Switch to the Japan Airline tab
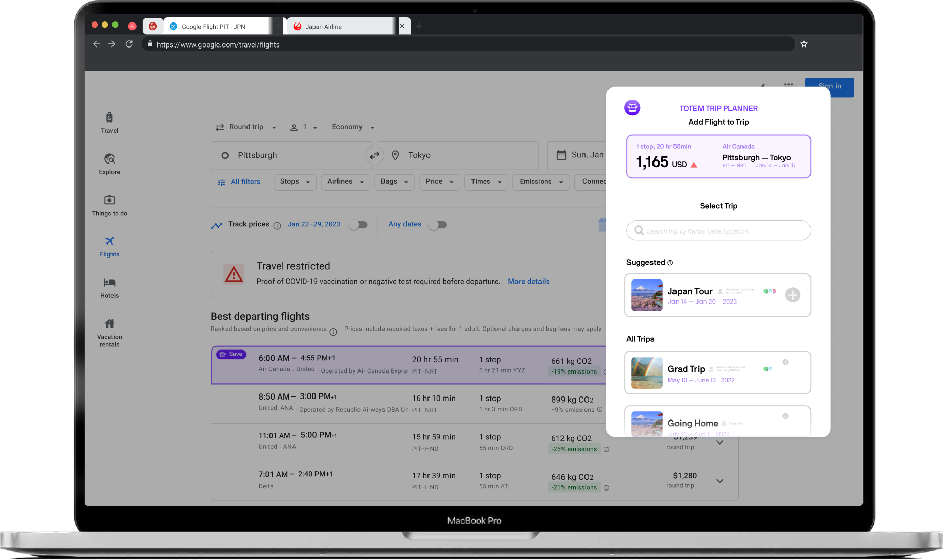The image size is (945, 560). click(341, 27)
